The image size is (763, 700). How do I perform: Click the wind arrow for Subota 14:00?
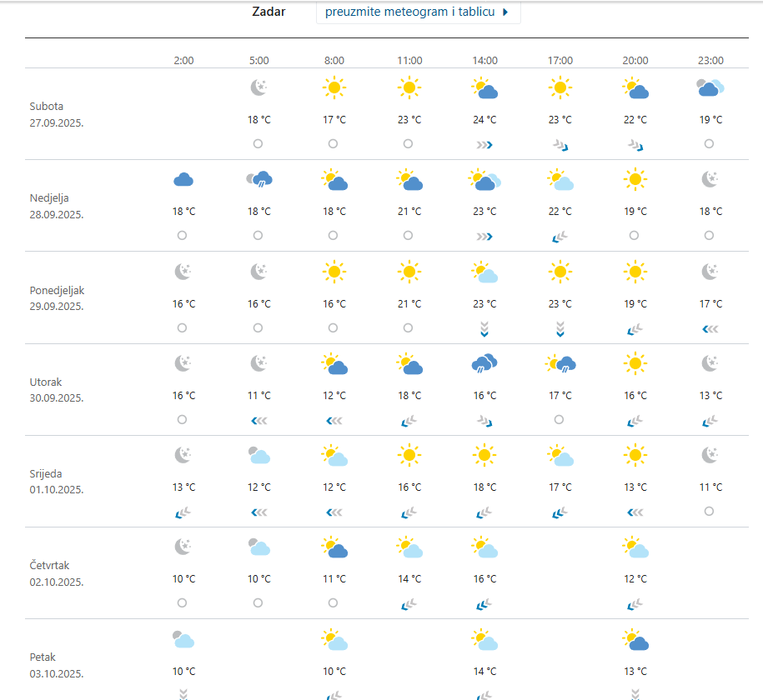point(484,144)
